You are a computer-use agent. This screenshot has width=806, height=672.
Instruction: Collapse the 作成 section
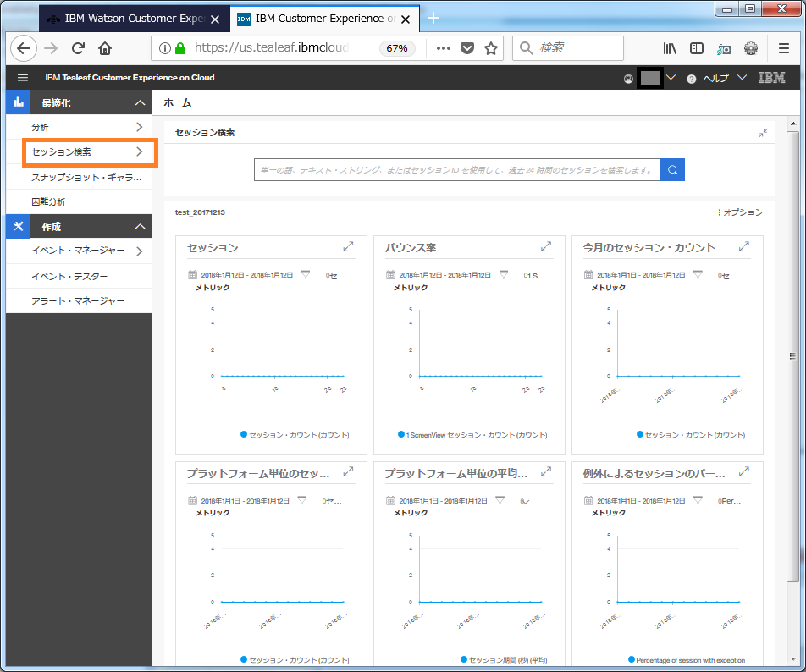point(140,227)
